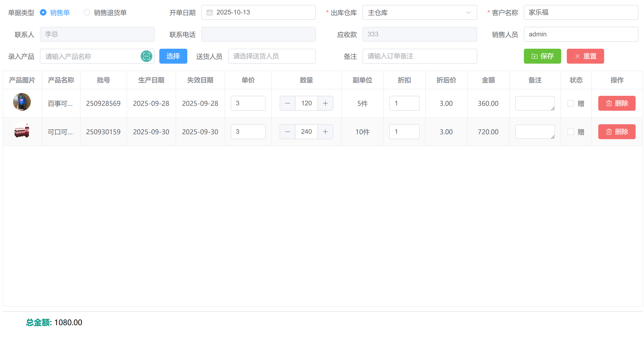Open the 销售人员 salesperson field
Viewport: 644px width, 338px height.
[x=581, y=34]
